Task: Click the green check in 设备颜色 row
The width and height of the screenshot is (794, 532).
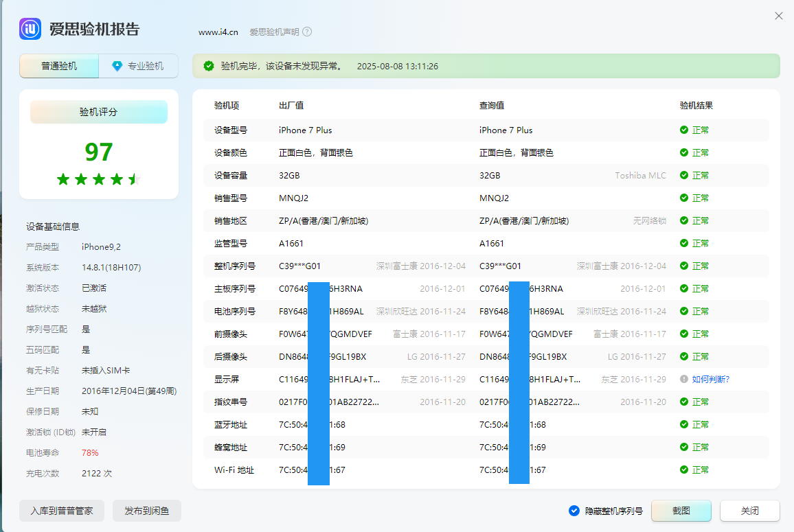Action: coord(684,153)
